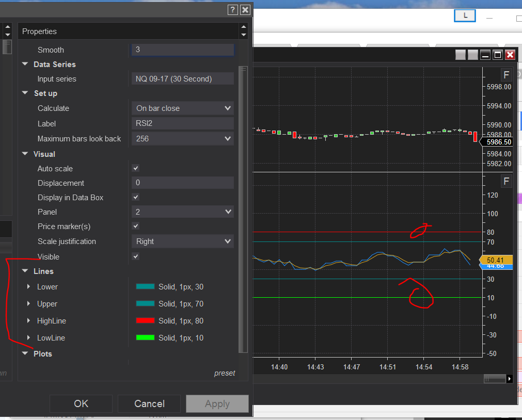Click the 14:51 time axis label
The image size is (522, 420).
point(388,367)
